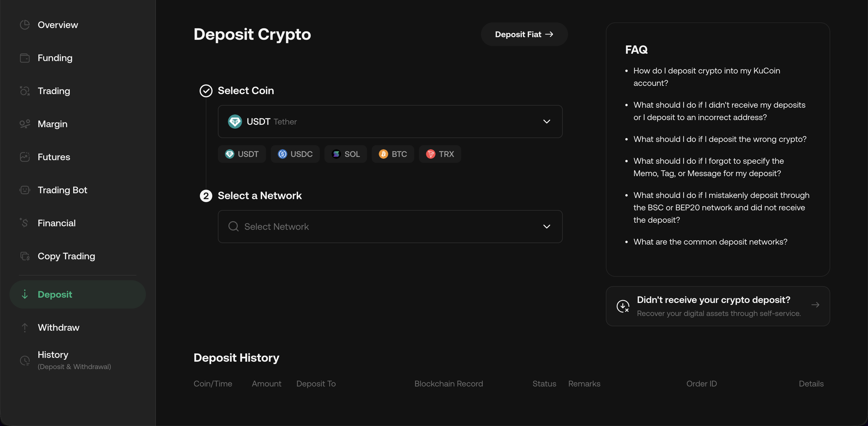Open FAQ about deposits not received

(x=719, y=111)
